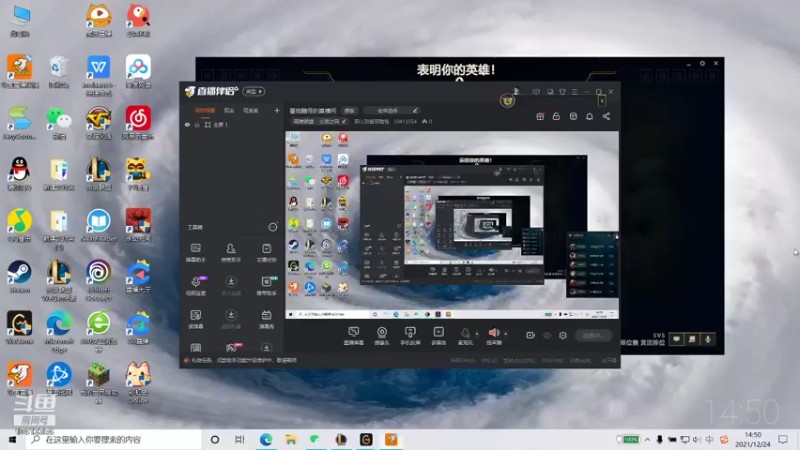800x450 pixels.
Task: Open the ranking assistant tool with green badge
Action: click(x=266, y=286)
